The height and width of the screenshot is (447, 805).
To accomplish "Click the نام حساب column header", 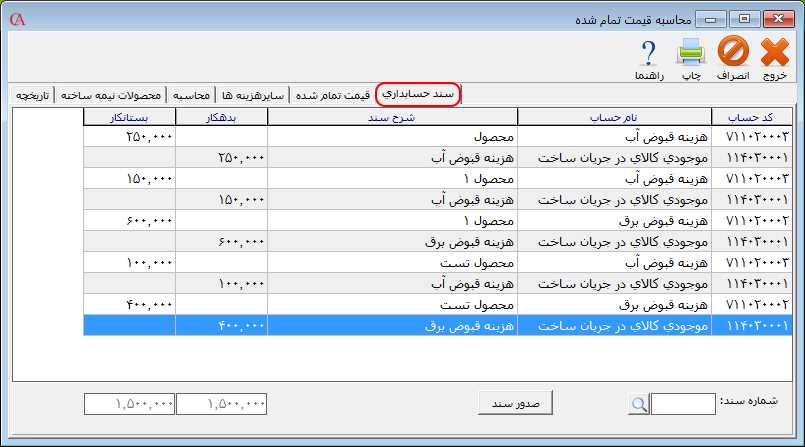I will click(x=615, y=117).
